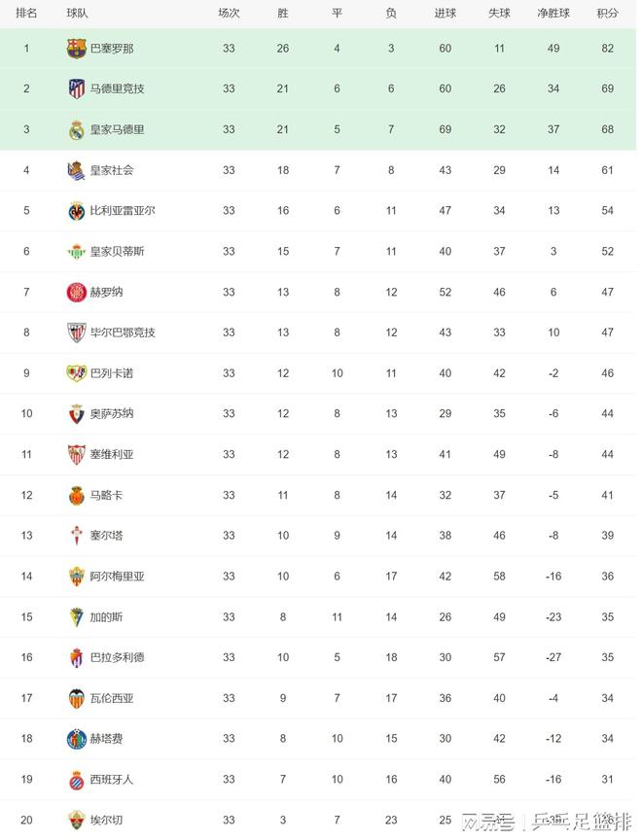Click the Atlético Madrid club crest

(x=76, y=89)
